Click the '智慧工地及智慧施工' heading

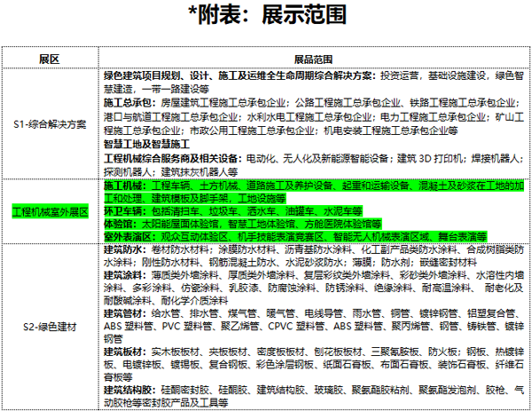click(147, 143)
